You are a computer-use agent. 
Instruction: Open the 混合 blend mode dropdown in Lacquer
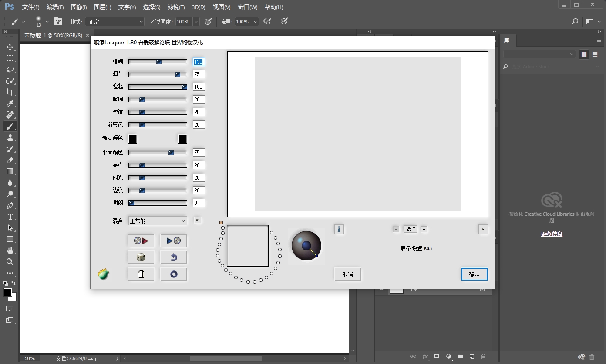pos(158,221)
